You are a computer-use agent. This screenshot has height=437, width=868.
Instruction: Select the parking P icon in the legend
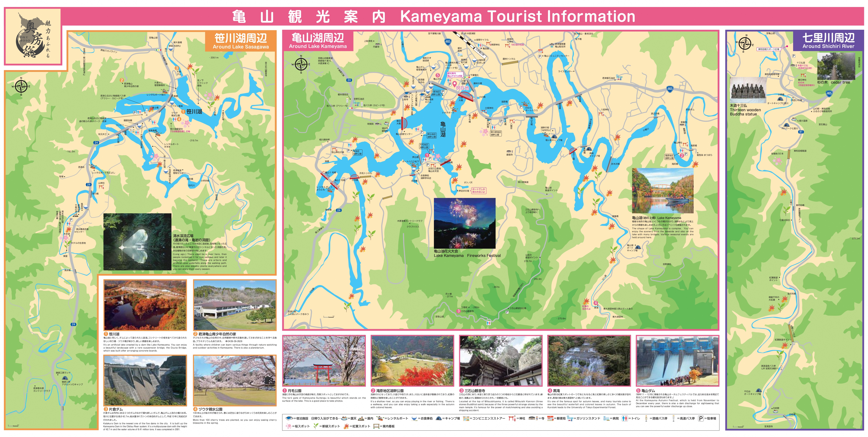(x=701, y=418)
